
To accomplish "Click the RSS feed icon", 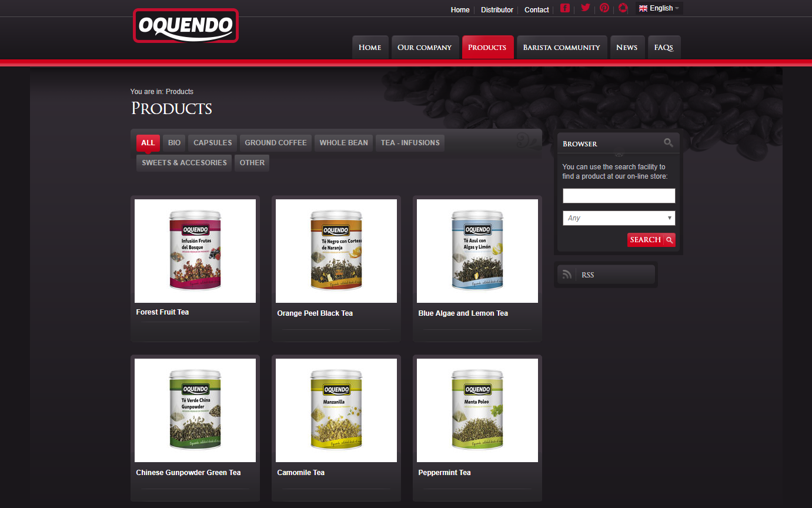I will click(567, 275).
